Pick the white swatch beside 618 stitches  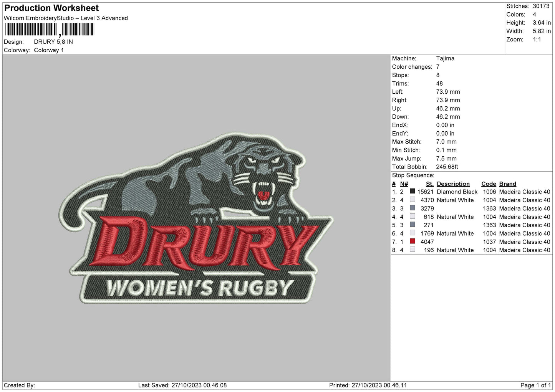413,217
